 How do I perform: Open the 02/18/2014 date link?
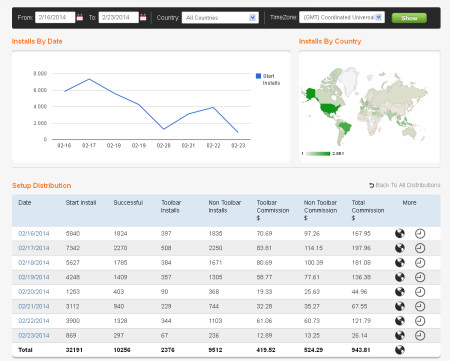(34, 263)
